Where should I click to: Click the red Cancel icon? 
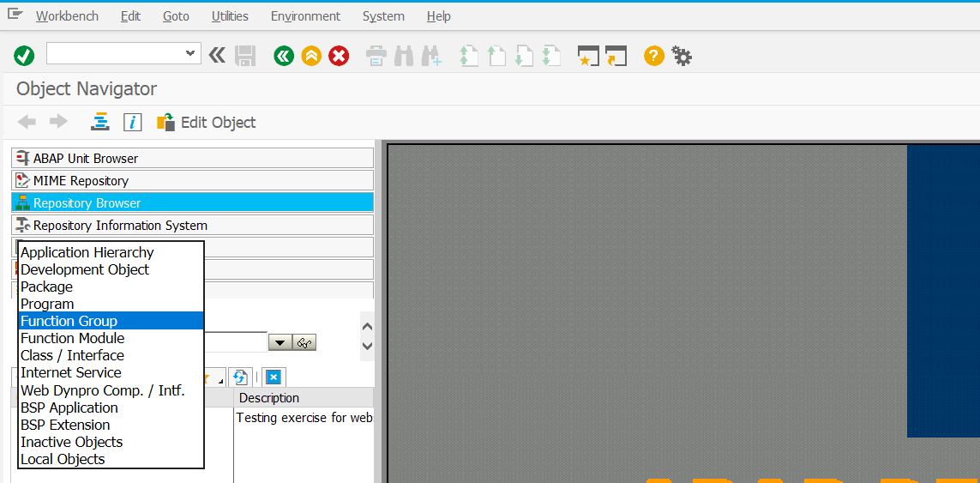tap(340, 56)
